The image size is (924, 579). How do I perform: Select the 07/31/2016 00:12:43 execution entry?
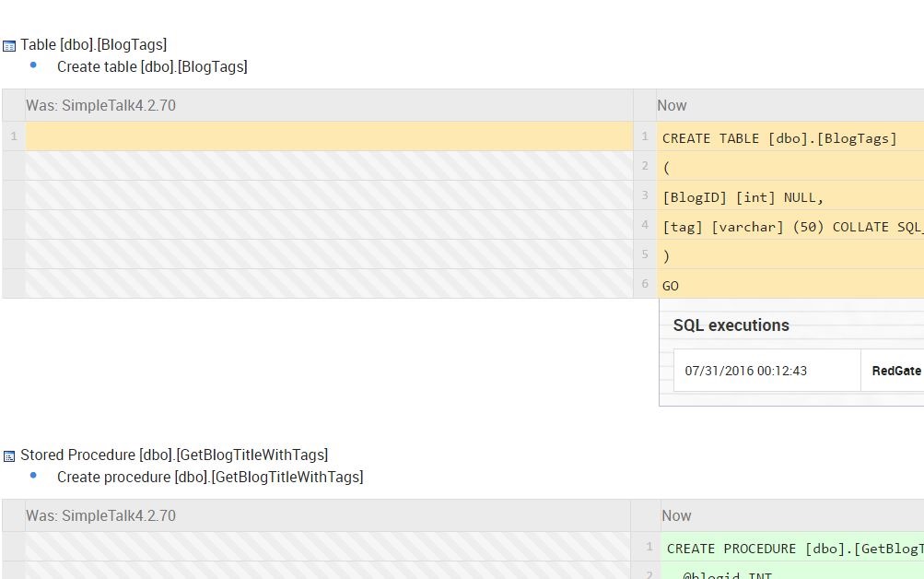pos(745,371)
